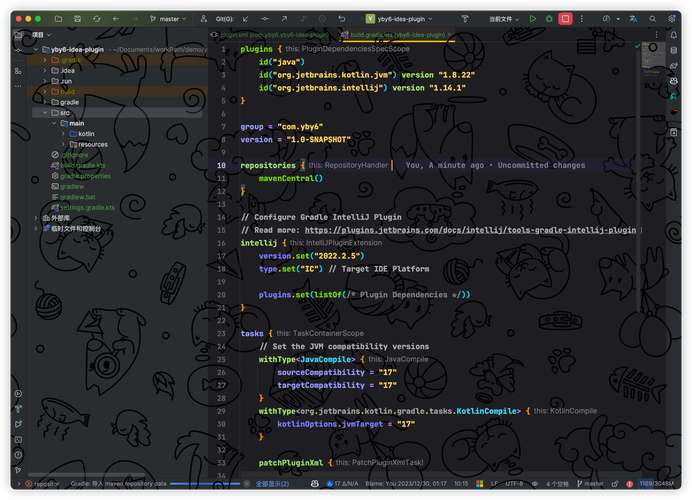
Task: Click the red Stop button
Action: pyautogui.click(x=565, y=19)
